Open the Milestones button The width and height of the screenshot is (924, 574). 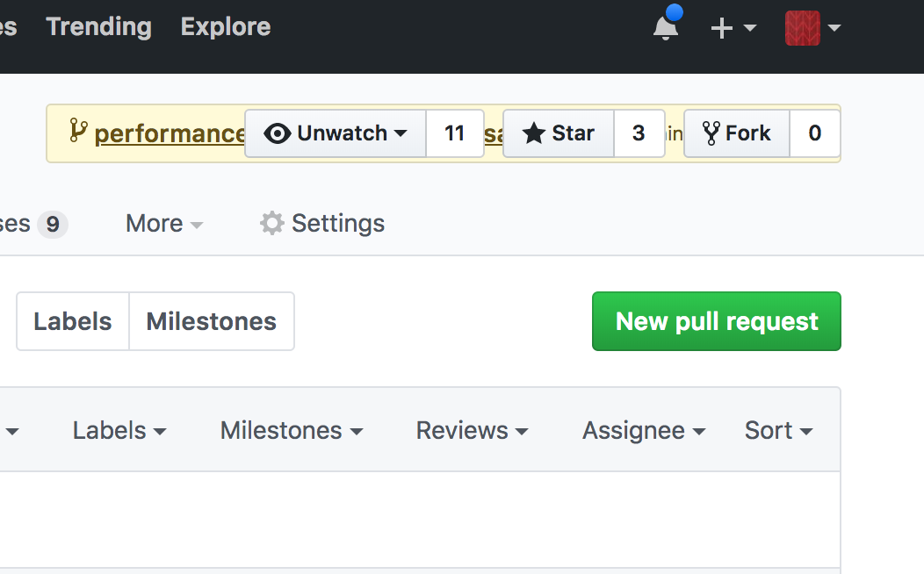(212, 321)
